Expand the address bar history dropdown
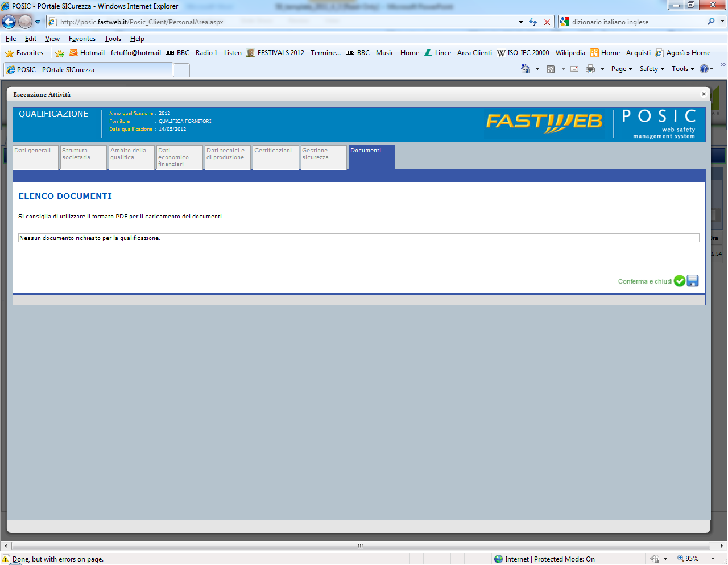728x565 pixels. [x=520, y=22]
